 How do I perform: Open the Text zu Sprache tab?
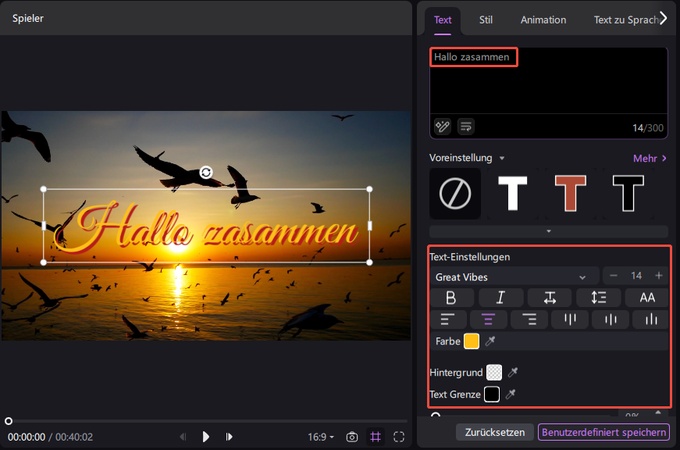[x=625, y=20]
